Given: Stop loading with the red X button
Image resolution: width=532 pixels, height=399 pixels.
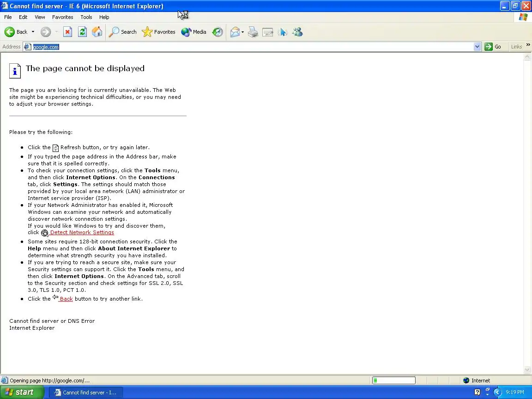Looking at the screenshot, I should coord(67,32).
